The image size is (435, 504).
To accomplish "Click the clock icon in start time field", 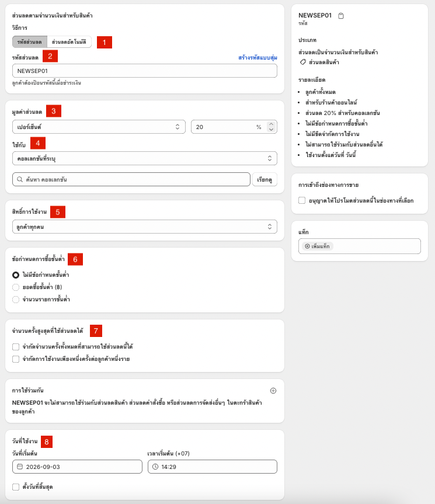I will tap(155, 467).
